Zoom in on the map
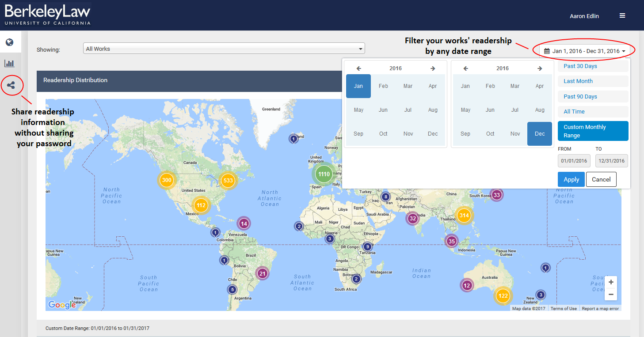Screen dimensions: 644x337 pos(611,282)
